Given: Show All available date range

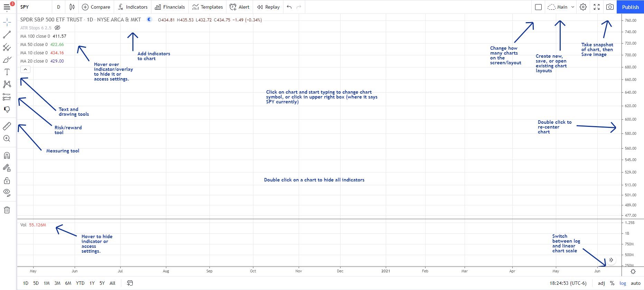Looking at the screenshot, I should pos(112,283).
